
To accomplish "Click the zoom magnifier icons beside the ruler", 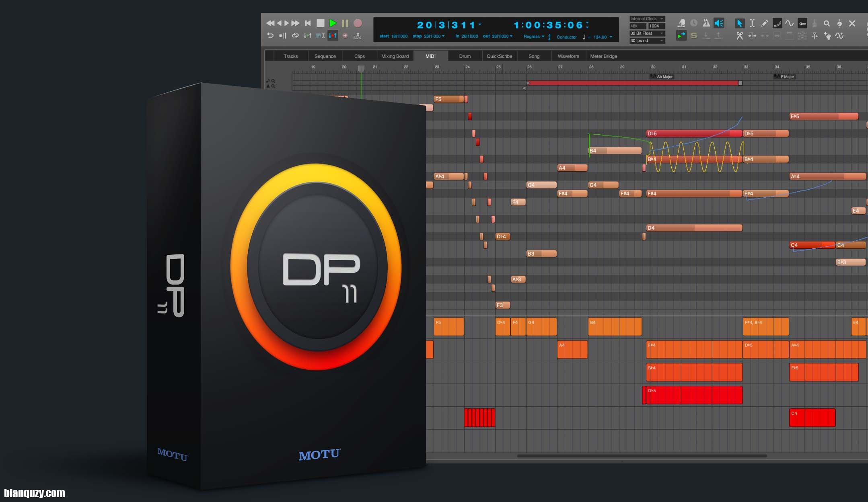I will pyautogui.click(x=271, y=83).
